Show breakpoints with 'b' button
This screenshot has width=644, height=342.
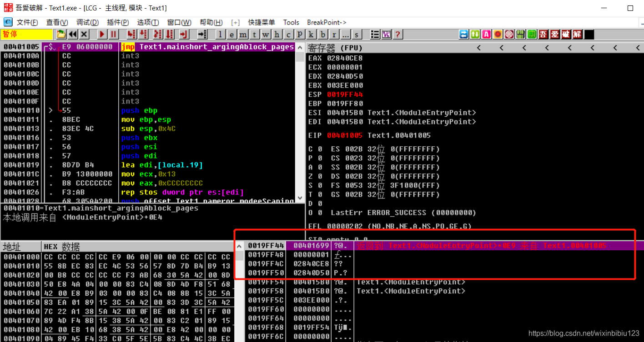[323, 35]
